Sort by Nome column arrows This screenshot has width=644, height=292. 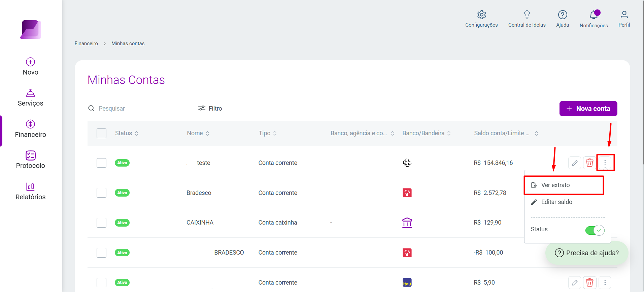[207, 133]
